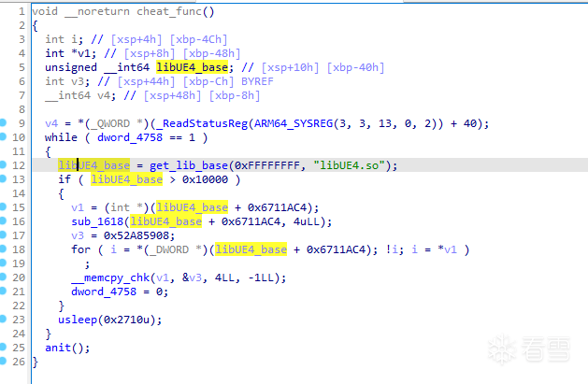Screen dimensions: 588x384
Task: Click libUE4_base declaration on line 5
Action: pyautogui.click(x=192, y=67)
